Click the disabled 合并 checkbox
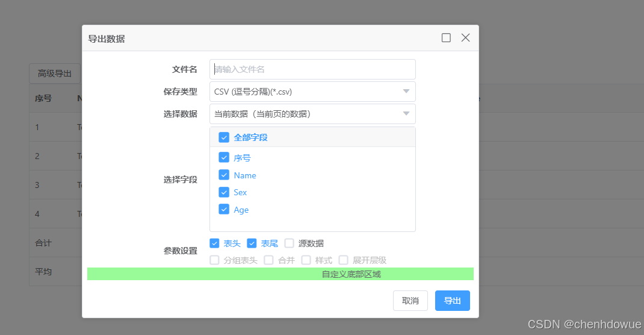 point(268,260)
